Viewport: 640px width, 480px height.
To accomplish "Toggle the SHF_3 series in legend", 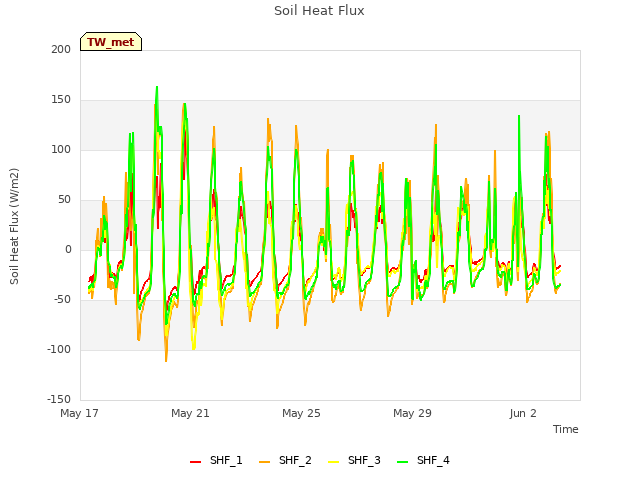I will coord(354,460).
